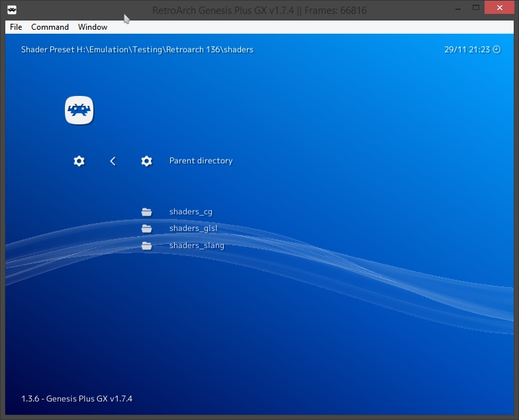Click the folder icon for shaders_slang
This screenshot has height=420, width=519.
tap(147, 246)
